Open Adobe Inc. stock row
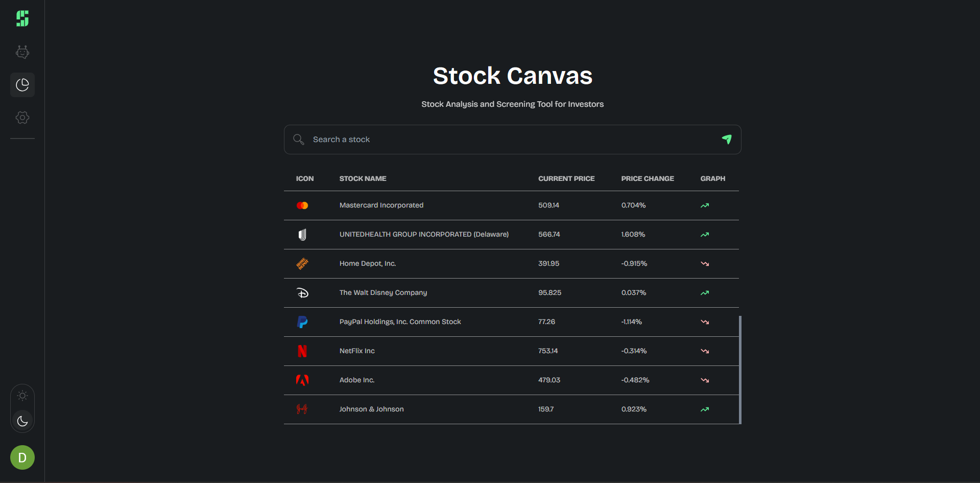The image size is (980, 483). coord(511,380)
